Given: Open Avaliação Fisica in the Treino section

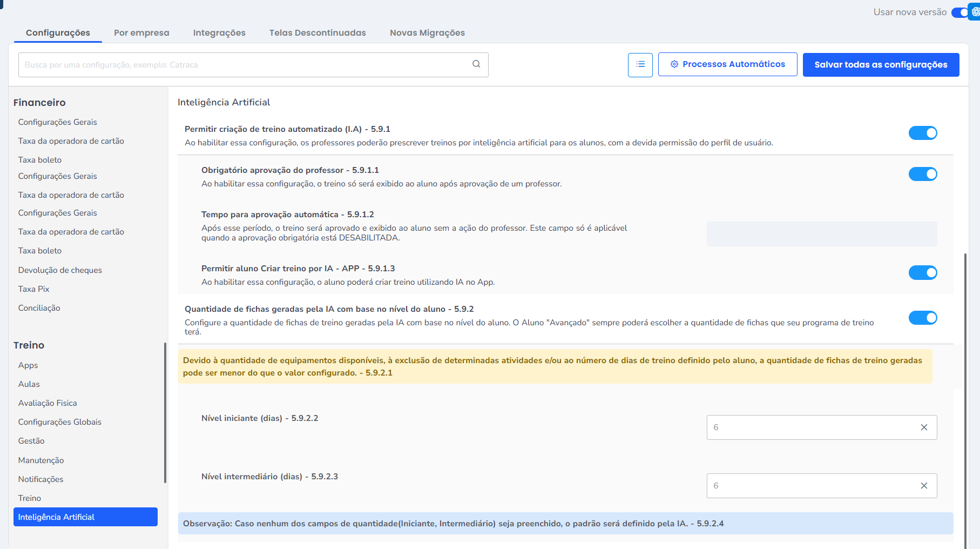Looking at the screenshot, I should 48,403.
